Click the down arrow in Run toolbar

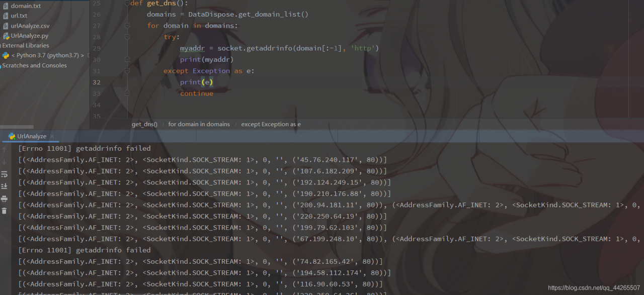(5, 162)
